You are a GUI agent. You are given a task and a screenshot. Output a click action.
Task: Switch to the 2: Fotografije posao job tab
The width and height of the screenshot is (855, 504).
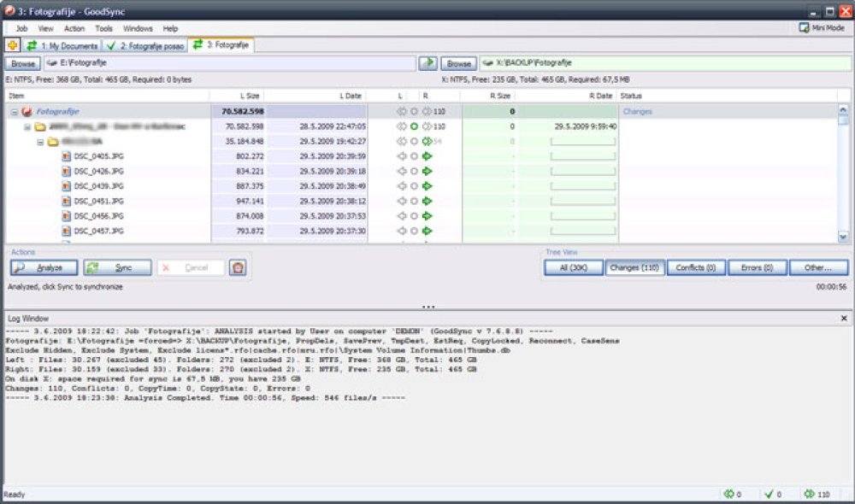pyautogui.click(x=145, y=46)
